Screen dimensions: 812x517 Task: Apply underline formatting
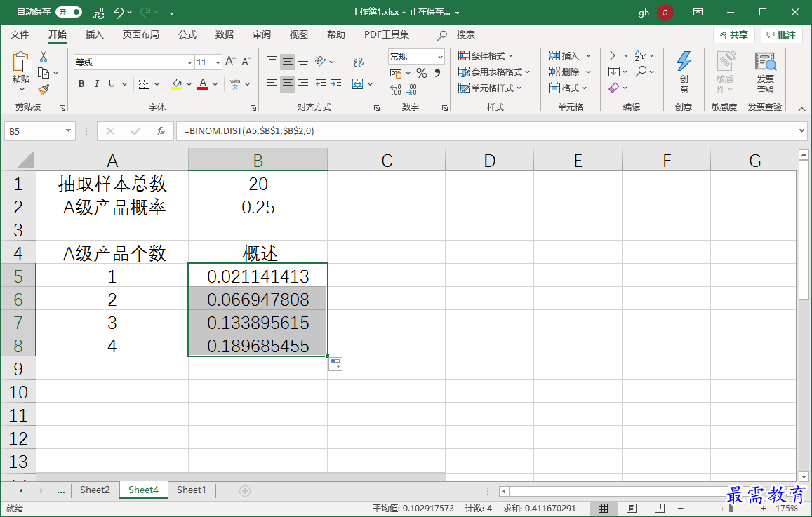[112, 84]
